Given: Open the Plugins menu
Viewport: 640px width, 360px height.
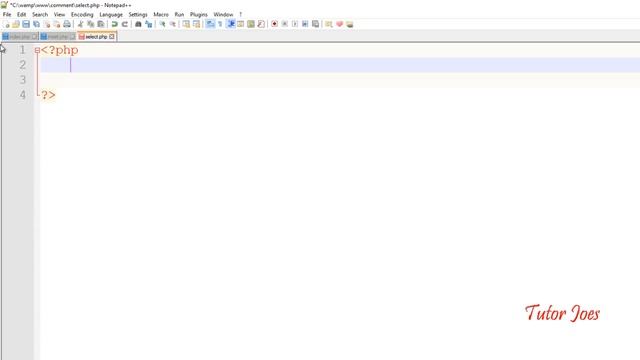Looking at the screenshot, I should (199, 14).
